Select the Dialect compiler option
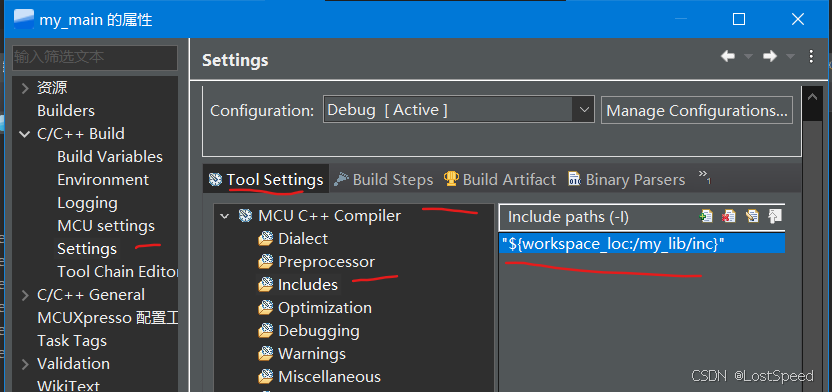This screenshot has width=832, height=392. [302, 239]
